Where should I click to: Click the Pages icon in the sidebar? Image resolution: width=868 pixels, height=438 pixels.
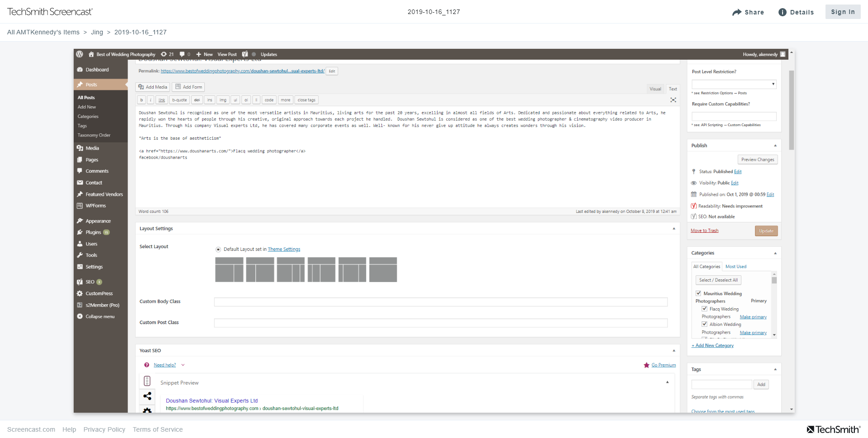[x=80, y=160]
